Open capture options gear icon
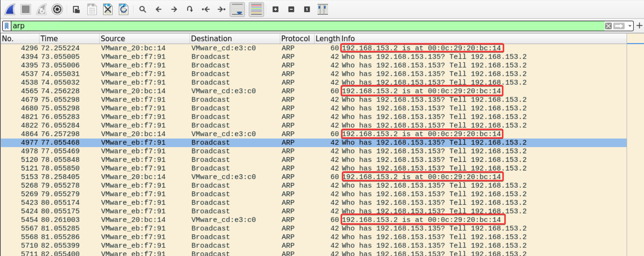This screenshot has width=644, height=256. (x=57, y=9)
